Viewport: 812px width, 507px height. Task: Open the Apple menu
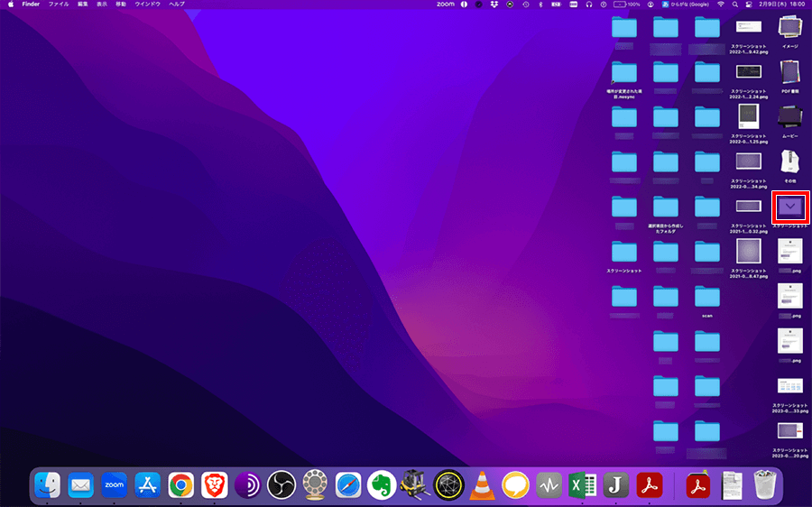click(x=10, y=5)
